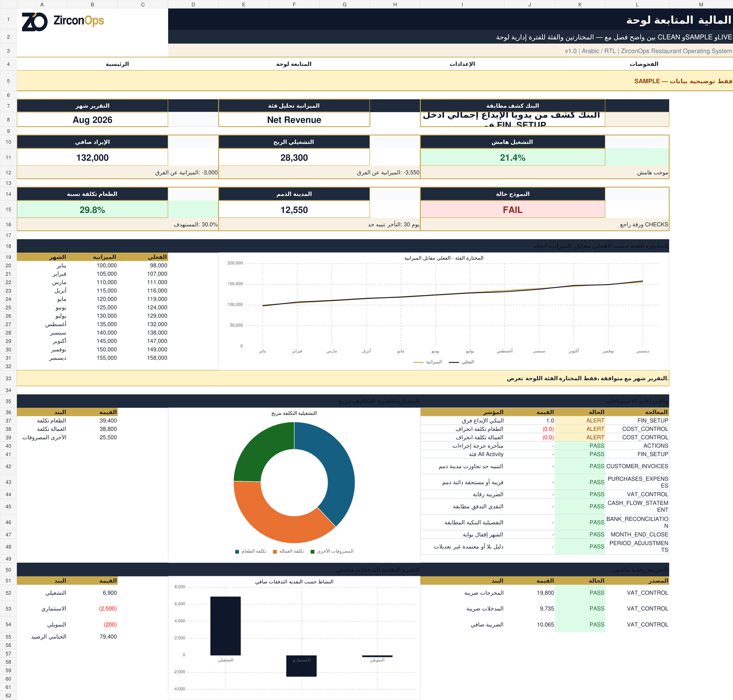Screen dimensions: 733x700
Task: Click the 135,000 budget value for أغسطس
Action: point(107,325)
